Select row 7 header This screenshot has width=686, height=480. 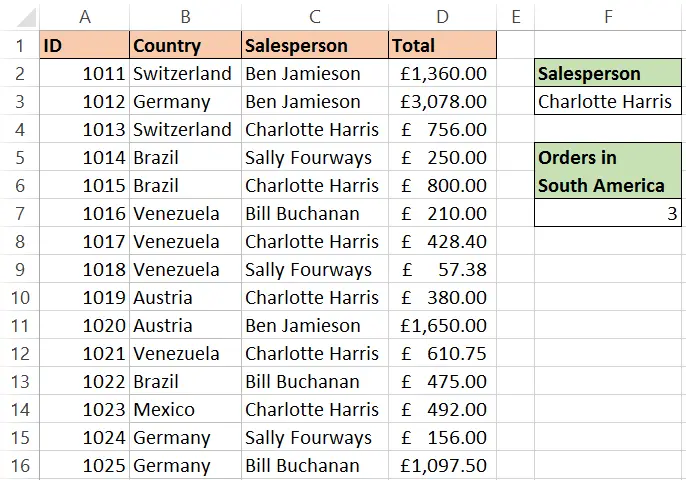click(x=20, y=214)
